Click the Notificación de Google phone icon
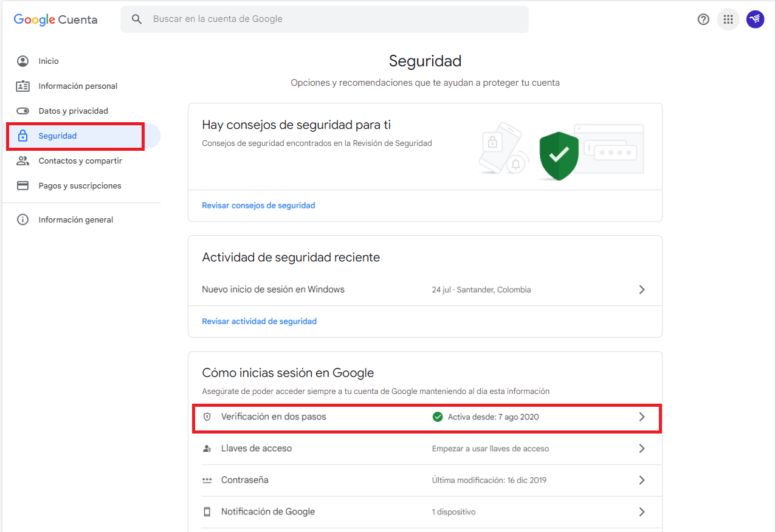The height and width of the screenshot is (532, 775). (x=207, y=512)
